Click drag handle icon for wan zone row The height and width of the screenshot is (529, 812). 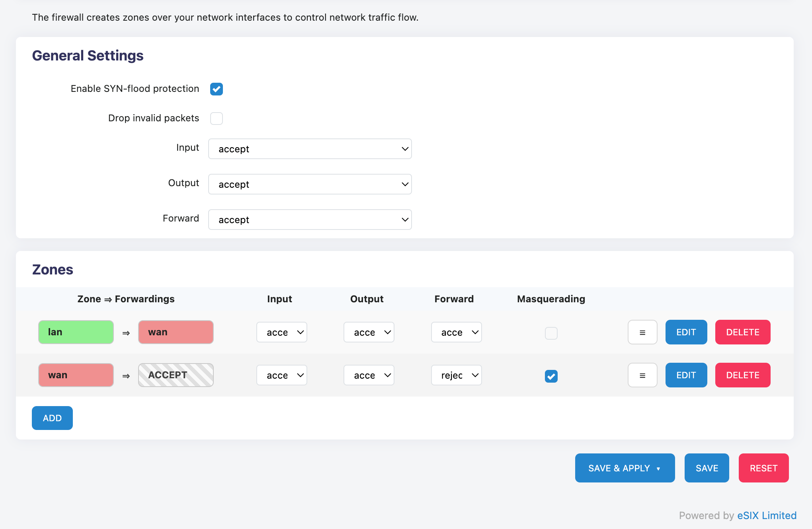[642, 375]
